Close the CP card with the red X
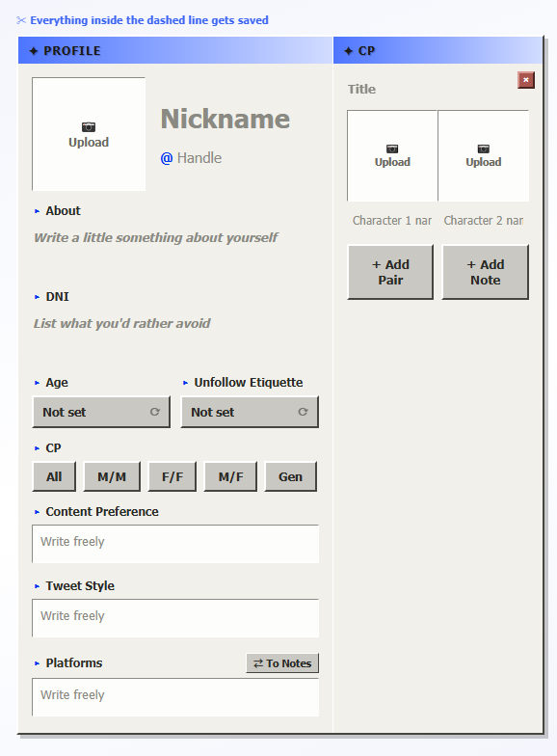 [x=526, y=80]
